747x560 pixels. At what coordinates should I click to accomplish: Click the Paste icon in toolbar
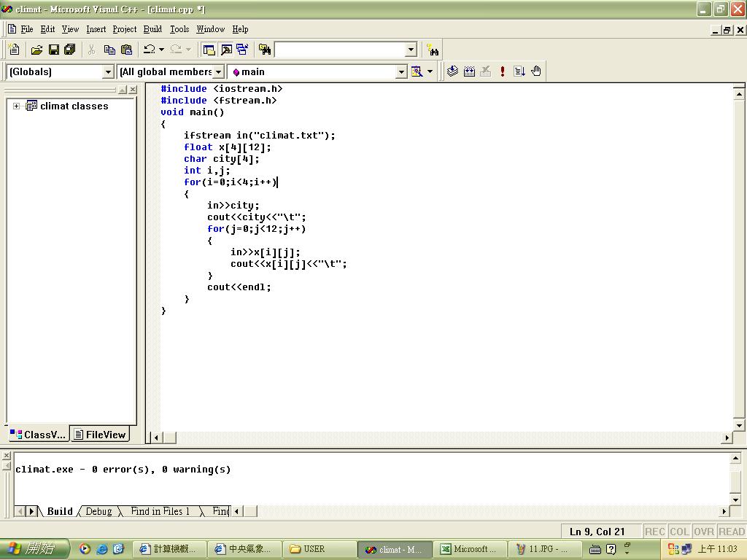point(126,50)
